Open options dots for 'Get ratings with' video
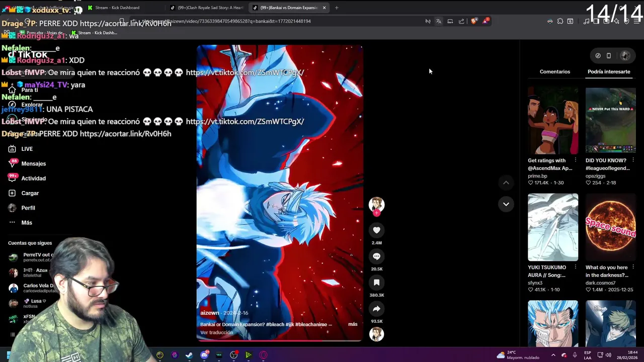 (576, 160)
